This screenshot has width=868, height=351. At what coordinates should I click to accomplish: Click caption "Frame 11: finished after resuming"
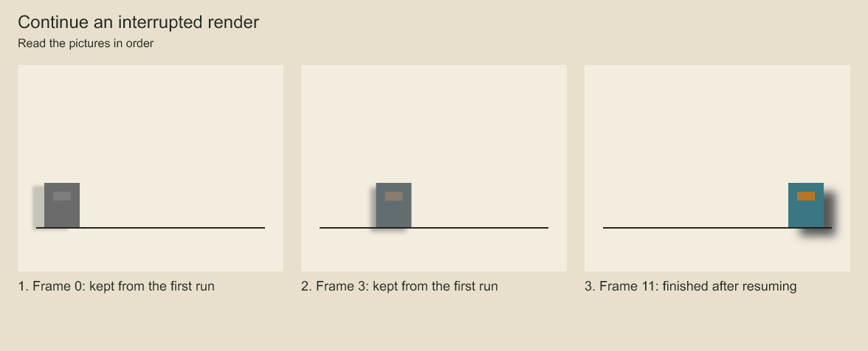point(698,286)
